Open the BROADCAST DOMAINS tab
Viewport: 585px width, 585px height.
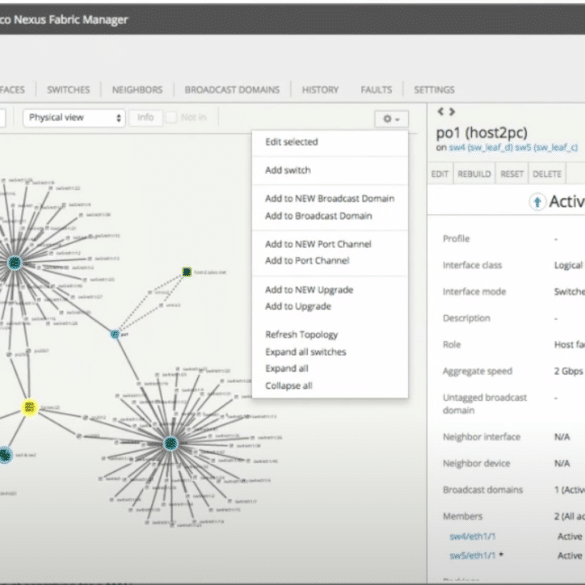pyautogui.click(x=232, y=90)
